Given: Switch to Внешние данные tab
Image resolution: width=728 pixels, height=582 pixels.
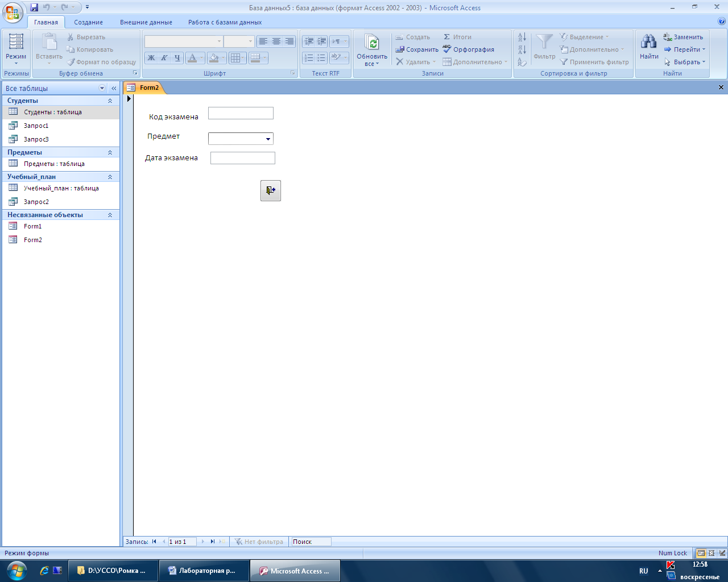Looking at the screenshot, I should click(x=146, y=22).
